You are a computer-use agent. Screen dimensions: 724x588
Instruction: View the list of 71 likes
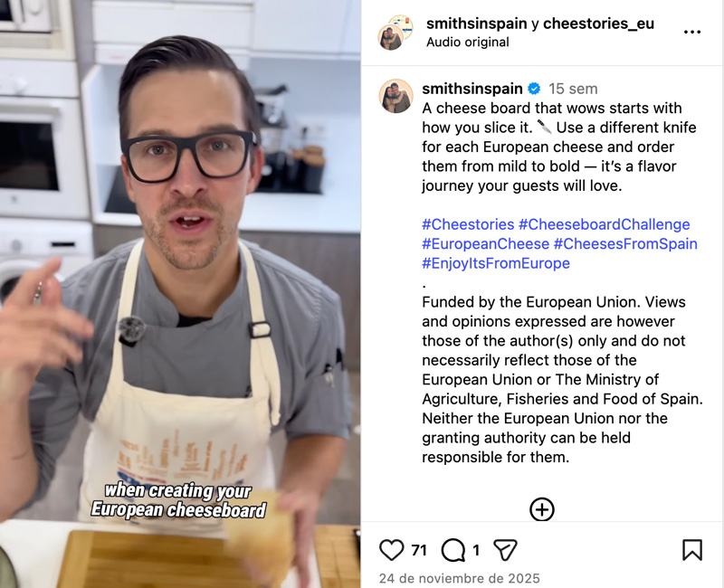click(x=418, y=550)
